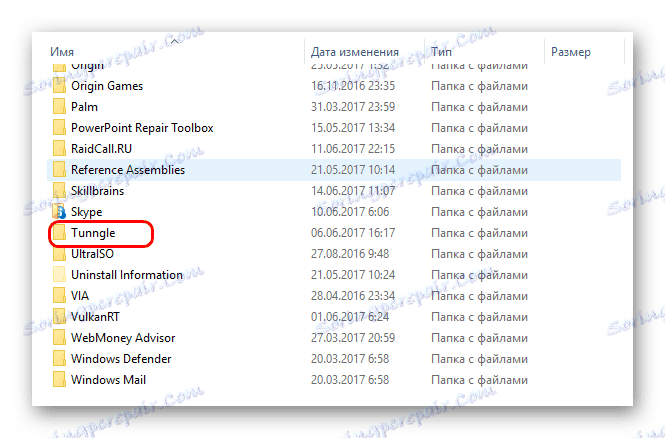Select the Origin Games folder icon
This screenshot has height=438, width=665.
(x=59, y=86)
